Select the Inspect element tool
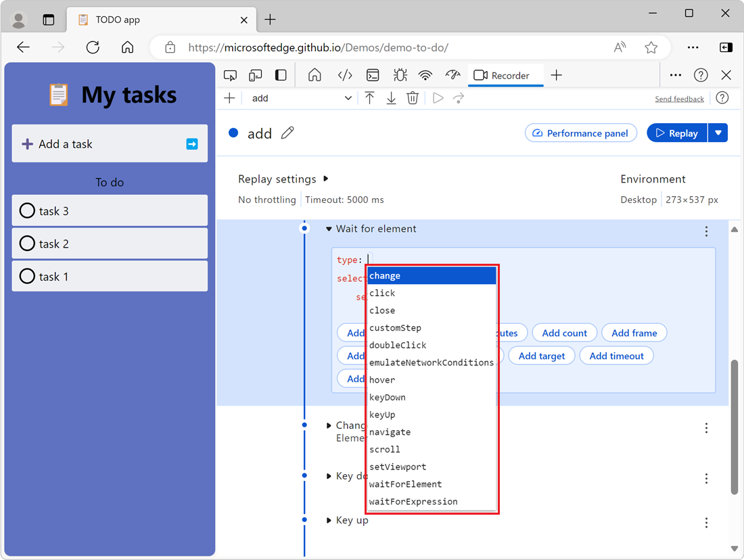Screen dimensions: 744x560 click(230, 74)
